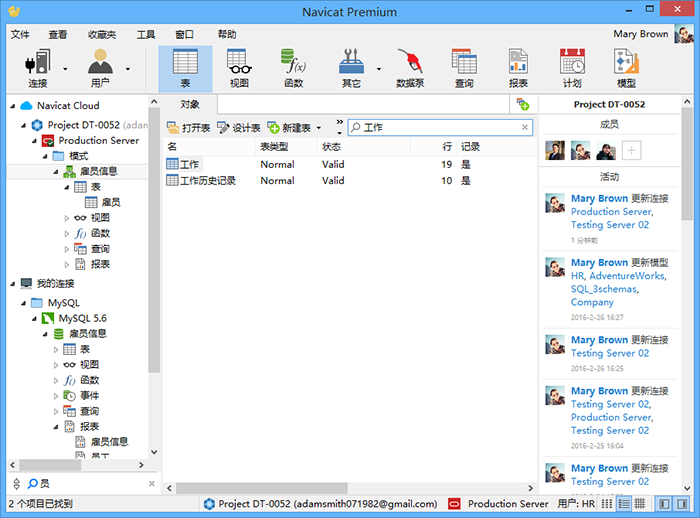700x518 pixels.
Task: Click the 用户 (User) toolbar icon
Action: (100, 68)
